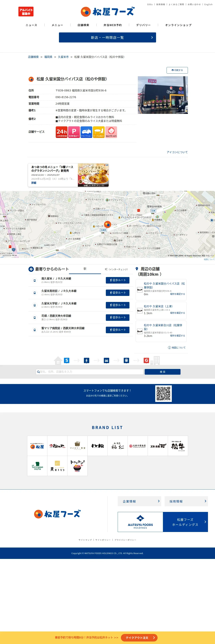Open the 松屋フーズ header logo

click(108, 12)
